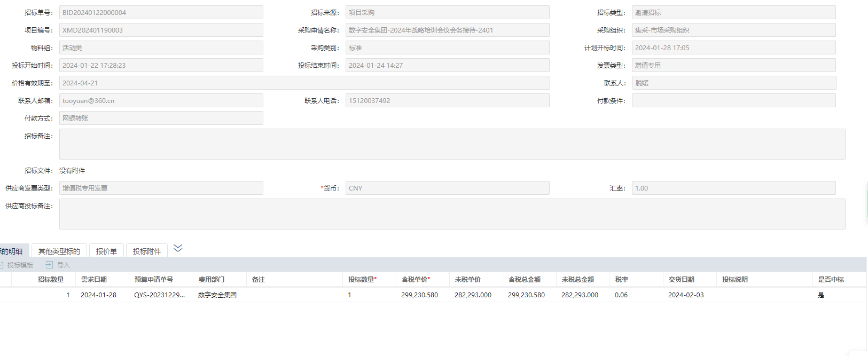Click the 汇率 field showing 1.00
The width and height of the screenshot is (868, 356).
733,188
